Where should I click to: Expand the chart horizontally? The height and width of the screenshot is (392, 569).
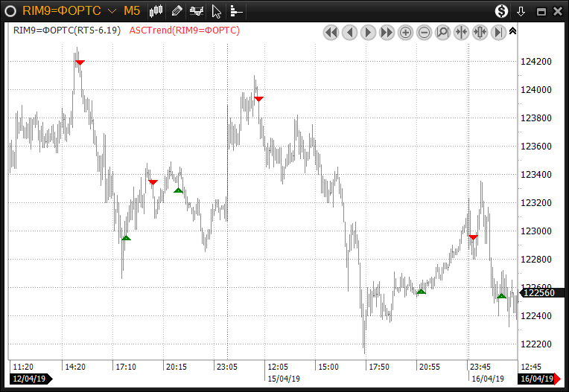pyautogui.click(x=480, y=32)
